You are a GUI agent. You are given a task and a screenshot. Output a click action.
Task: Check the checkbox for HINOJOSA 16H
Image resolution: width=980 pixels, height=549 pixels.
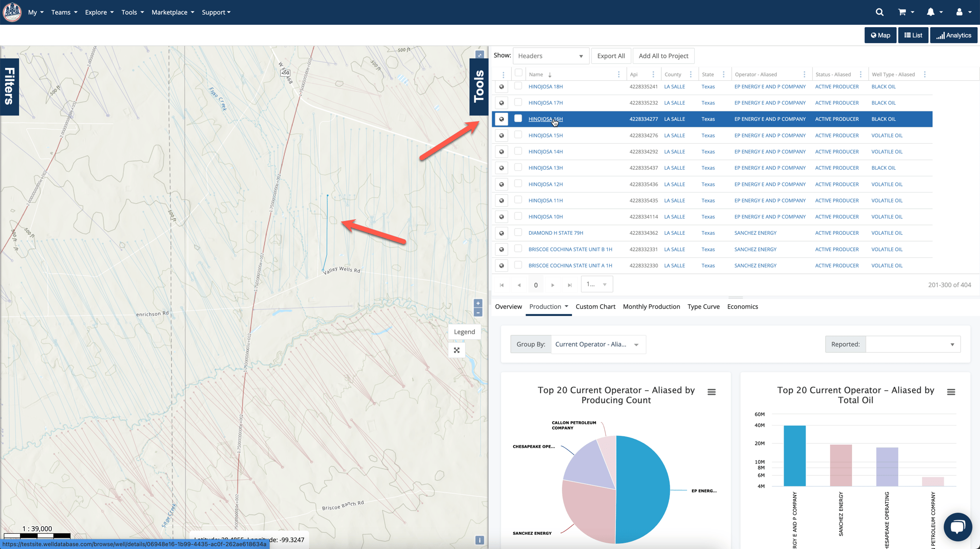pyautogui.click(x=518, y=119)
